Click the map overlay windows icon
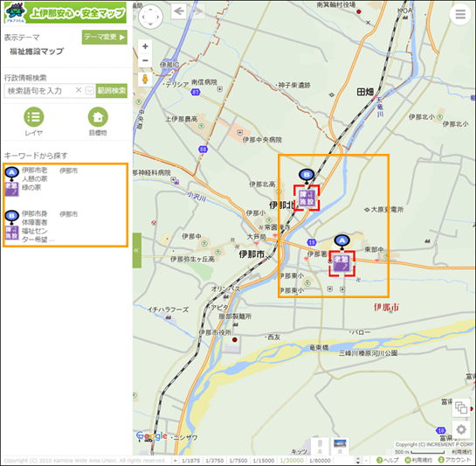The width and height of the screenshot is (476, 466). (461, 407)
